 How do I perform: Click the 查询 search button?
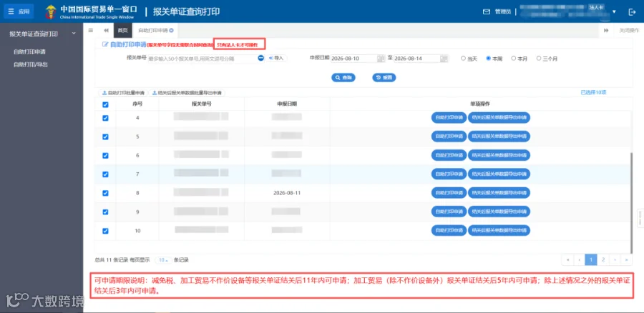[x=343, y=77]
